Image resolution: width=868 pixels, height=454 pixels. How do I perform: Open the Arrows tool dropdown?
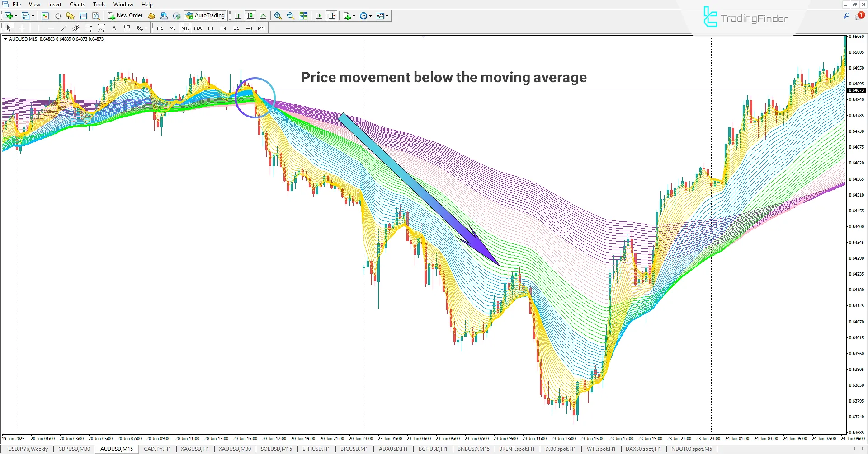click(x=141, y=28)
